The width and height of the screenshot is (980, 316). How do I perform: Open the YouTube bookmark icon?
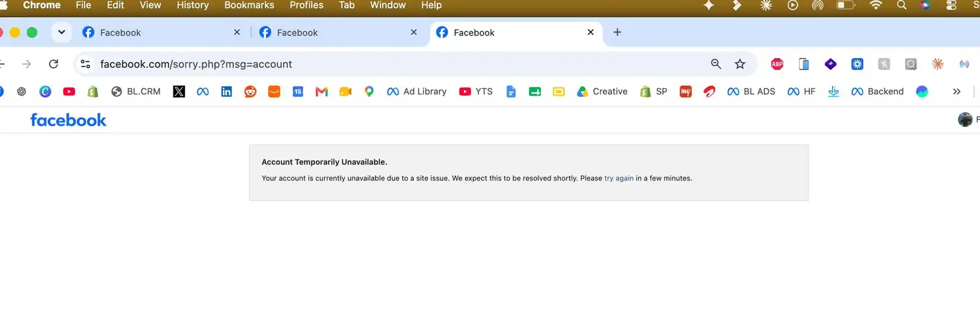coord(69,91)
